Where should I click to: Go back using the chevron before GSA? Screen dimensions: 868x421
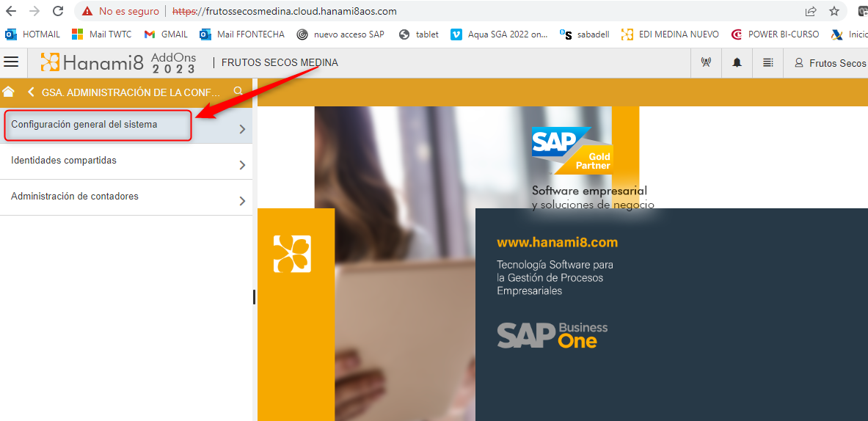31,92
